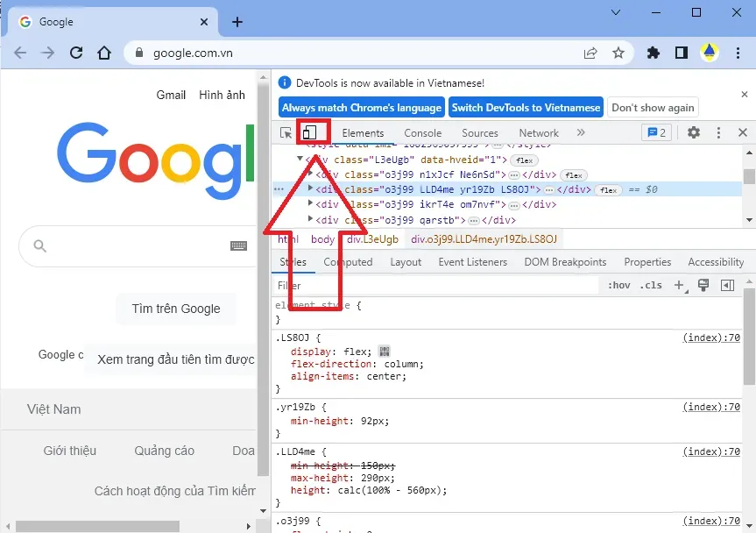The width and height of the screenshot is (756, 533).
Task: Toggle the flex badge on L3eUgb div
Action: 524,160
